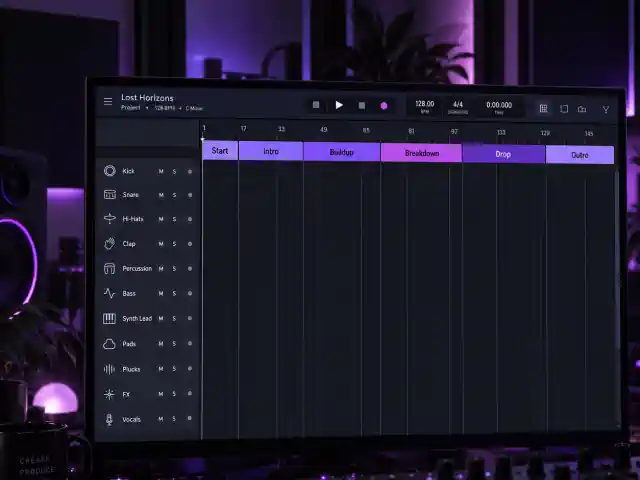The width and height of the screenshot is (640, 480).
Task: Arm the Vocals track record dot
Action: click(x=189, y=418)
